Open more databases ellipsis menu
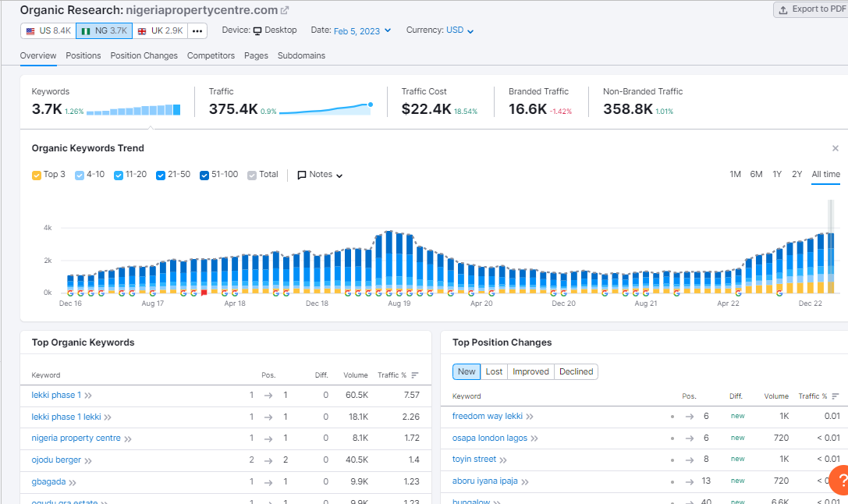The width and height of the screenshot is (848, 504). point(197,31)
